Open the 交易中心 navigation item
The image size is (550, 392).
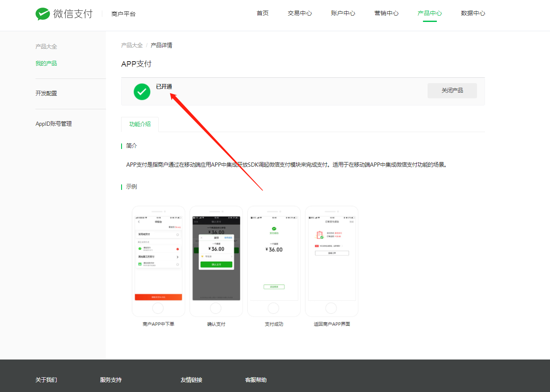300,13
